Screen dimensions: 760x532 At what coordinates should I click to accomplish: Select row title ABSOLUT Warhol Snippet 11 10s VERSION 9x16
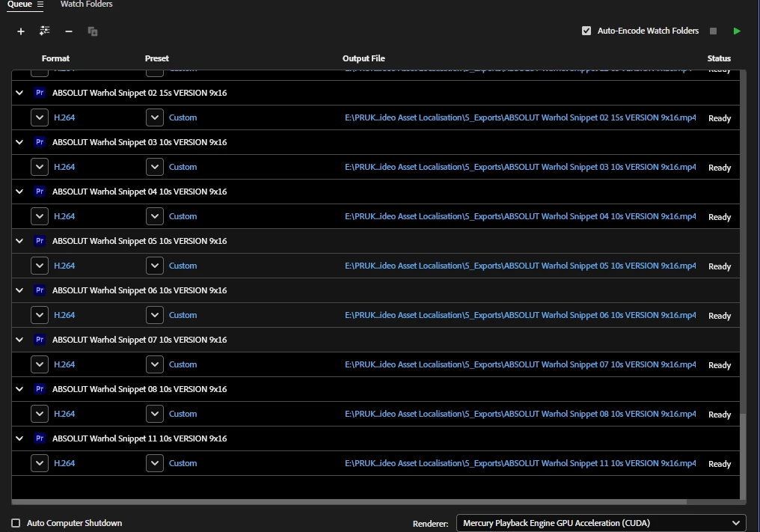[140, 438]
